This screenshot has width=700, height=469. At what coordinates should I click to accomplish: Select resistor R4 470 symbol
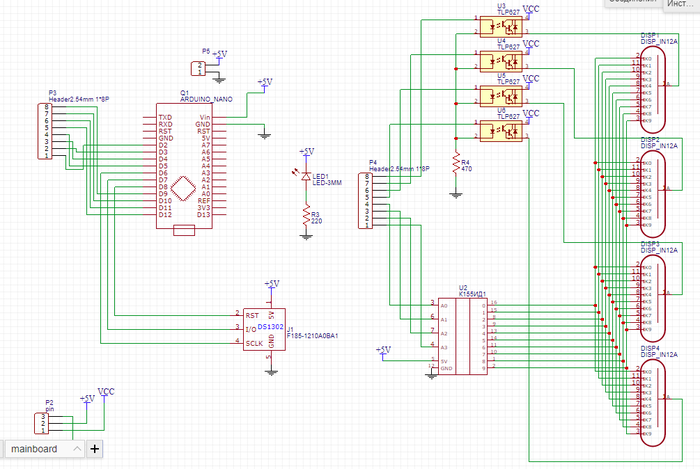456,161
